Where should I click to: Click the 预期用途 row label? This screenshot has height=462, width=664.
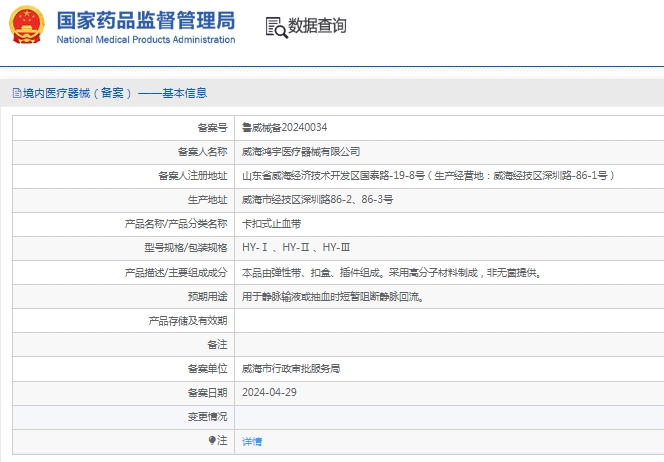coord(208,296)
